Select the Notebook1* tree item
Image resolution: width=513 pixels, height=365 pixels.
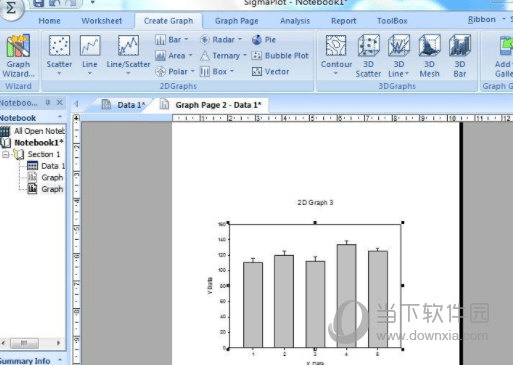(x=33, y=143)
